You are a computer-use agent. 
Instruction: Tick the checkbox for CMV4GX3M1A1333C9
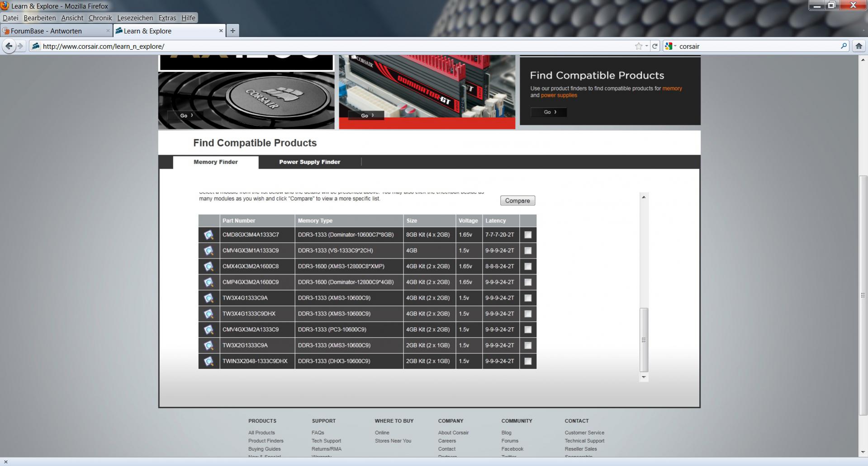point(528,251)
